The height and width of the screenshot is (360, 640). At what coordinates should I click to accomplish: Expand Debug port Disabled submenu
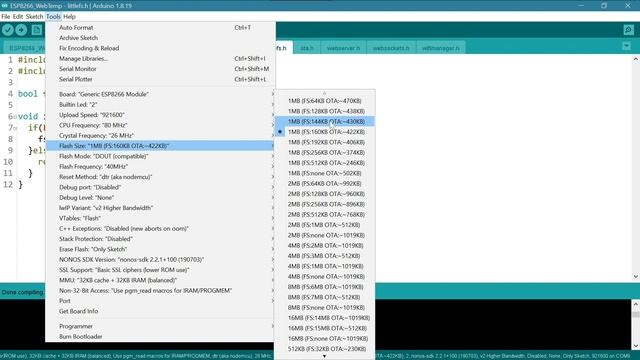[160, 187]
